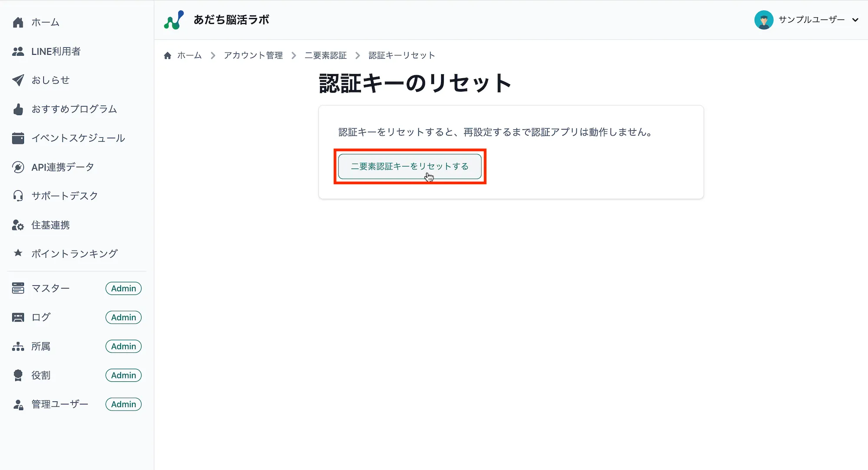Click the あだち脳活ラボ logo
This screenshot has height=470, width=868.
tap(216, 20)
